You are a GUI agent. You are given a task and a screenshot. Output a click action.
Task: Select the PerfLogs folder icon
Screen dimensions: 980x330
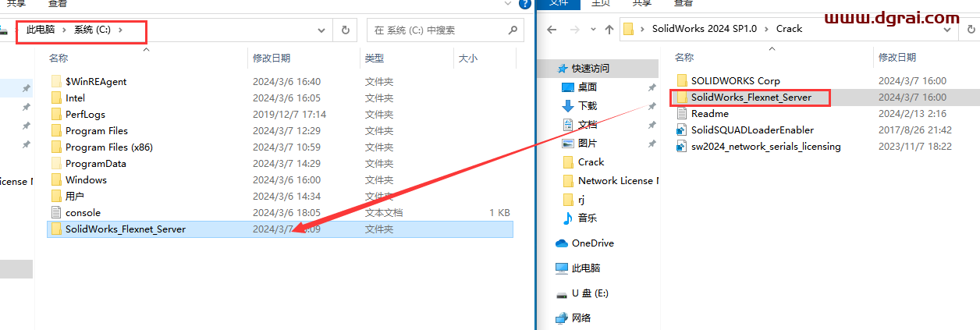tap(55, 114)
